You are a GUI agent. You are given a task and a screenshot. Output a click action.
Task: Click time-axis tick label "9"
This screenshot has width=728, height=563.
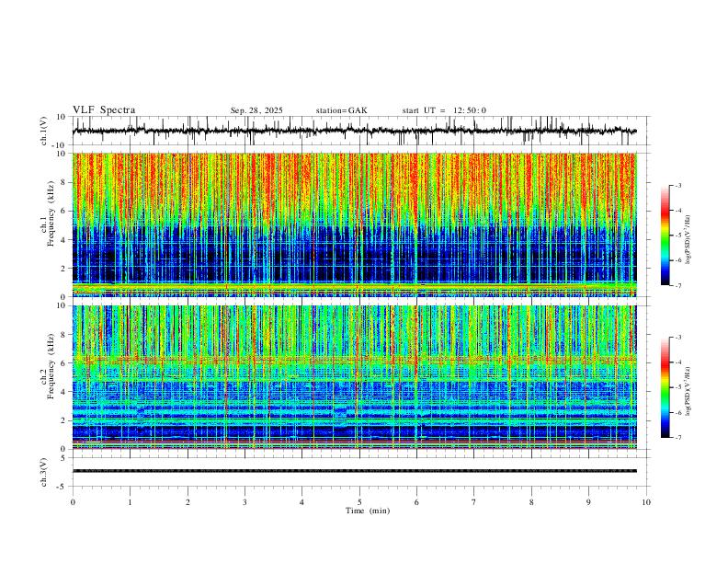pos(588,502)
